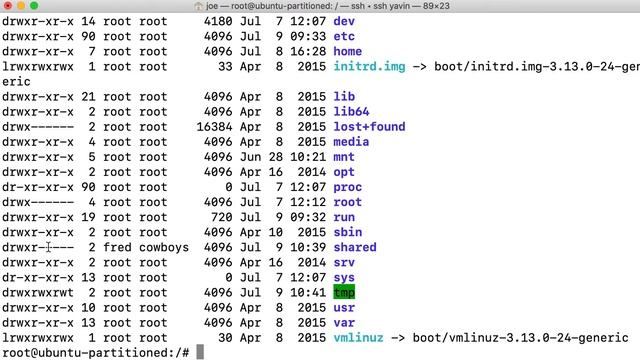Click the 'lrwxrwxrwx' permissions of vmlinuz
This screenshot has height=360, width=640.
coord(38,338)
